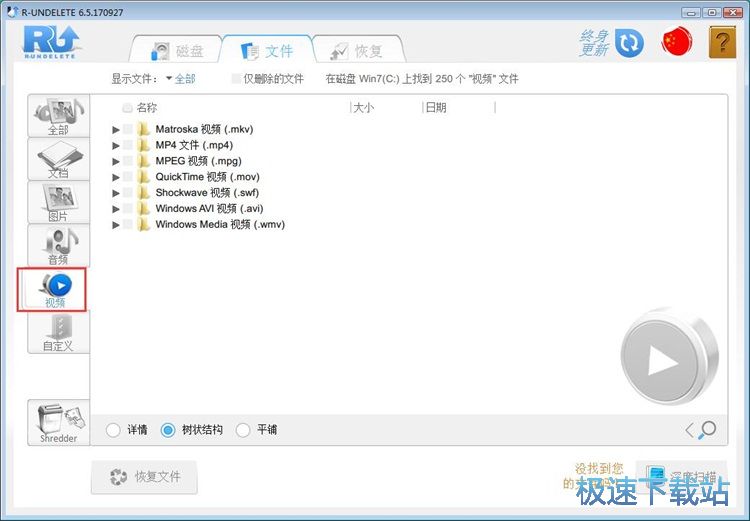Expand the MPEG 视频 (.mpg) tree node
The width and height of the screenshot is (750, 521).
coord(116,161)
